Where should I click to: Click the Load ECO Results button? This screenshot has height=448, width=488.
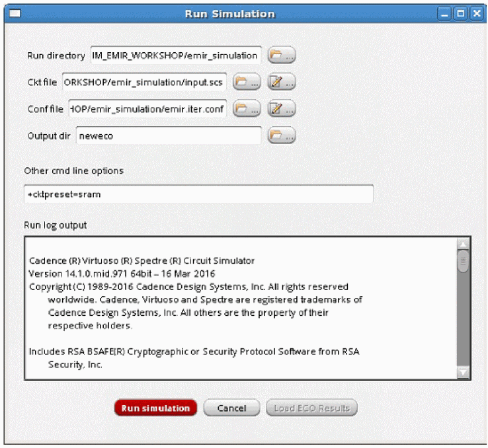(311, 408)
